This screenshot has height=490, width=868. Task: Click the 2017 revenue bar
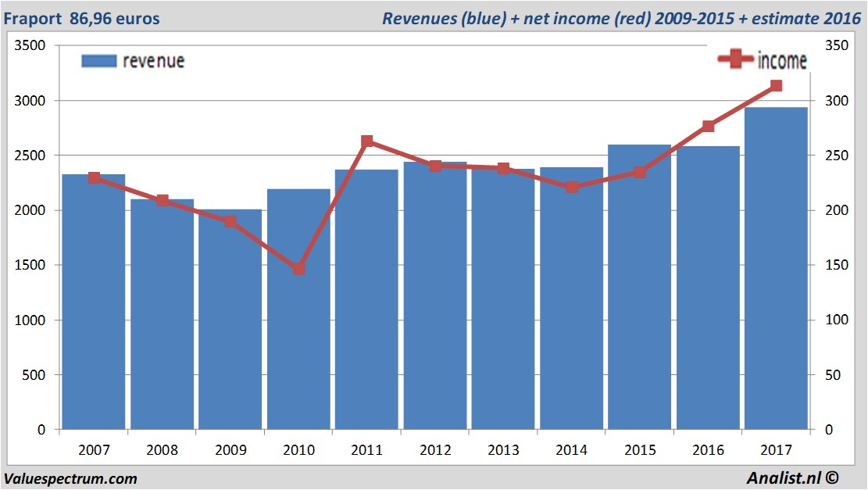pos(776,269)
